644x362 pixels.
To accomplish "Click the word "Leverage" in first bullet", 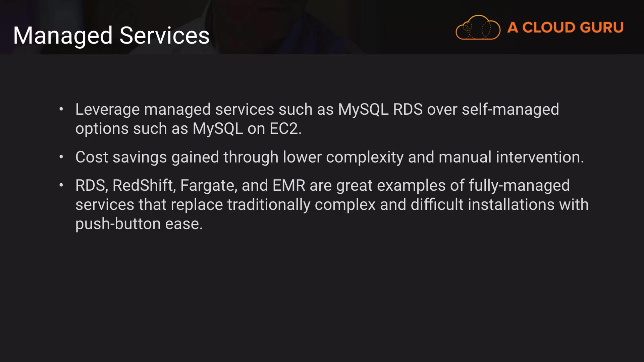I will (x=107, y=109).
